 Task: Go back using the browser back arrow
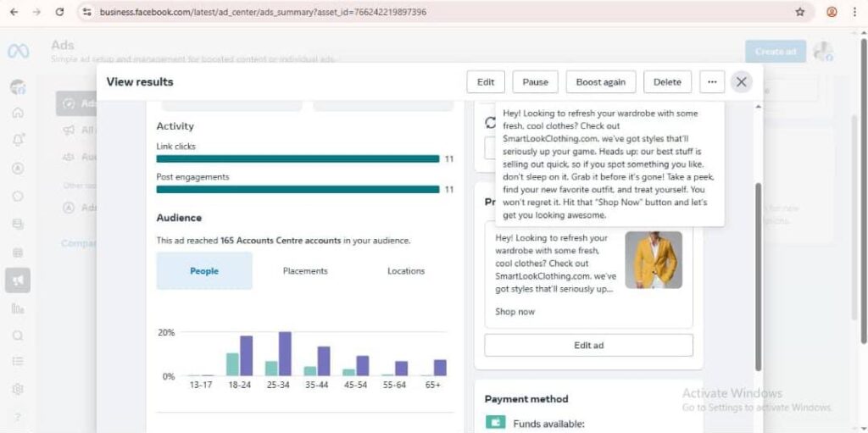[14, 12]
